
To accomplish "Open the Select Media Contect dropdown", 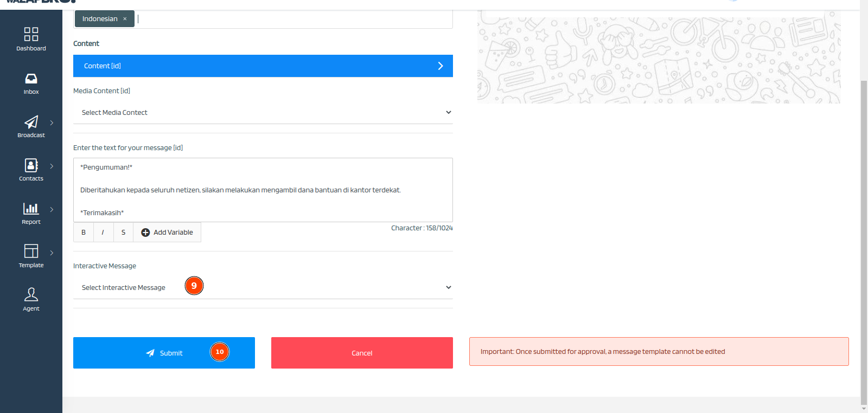I will [263, 112].
